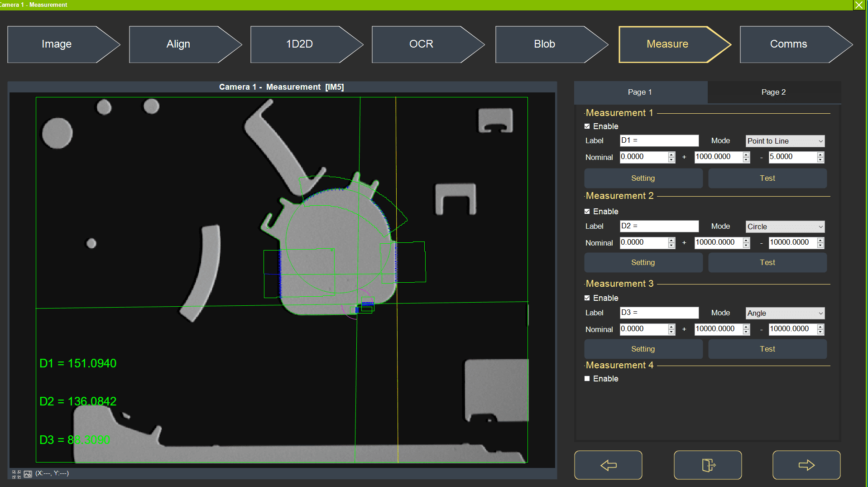The width and height of the screenshot is (868, 487).
Task: Click Test under Measurement 2
Action: coord(767,263)
